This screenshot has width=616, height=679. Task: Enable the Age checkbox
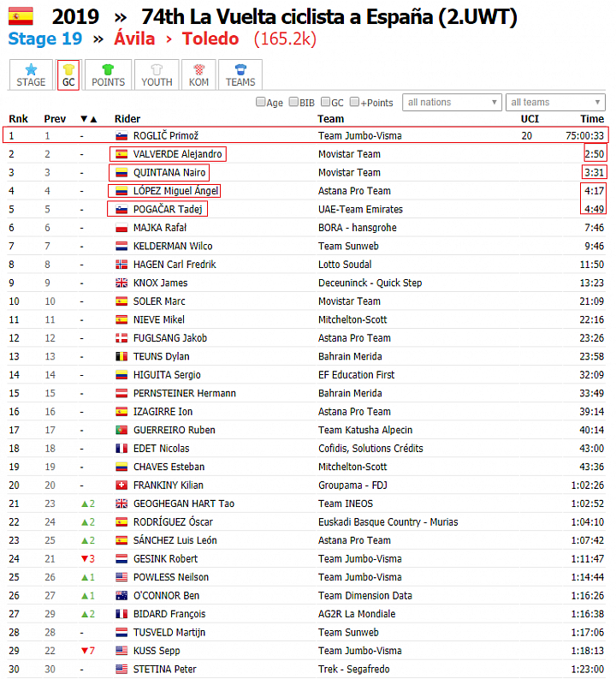260,102
